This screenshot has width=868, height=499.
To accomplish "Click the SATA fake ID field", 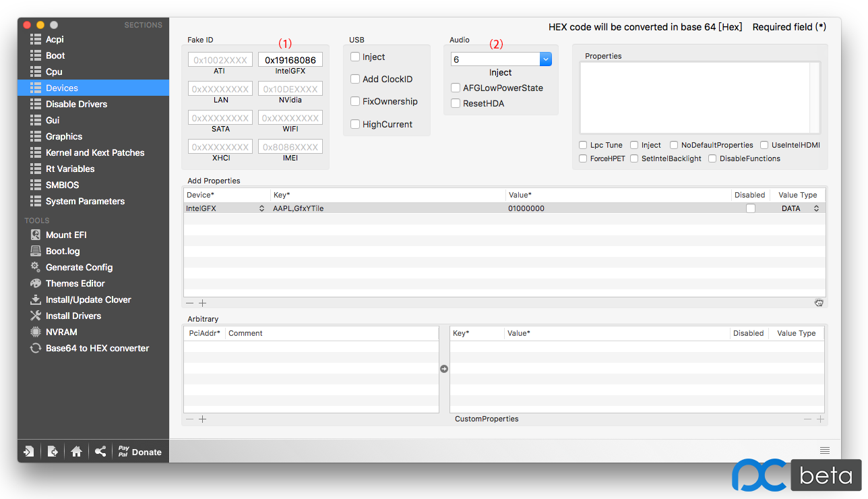I will pyautogui.click(x=220, y=118).
